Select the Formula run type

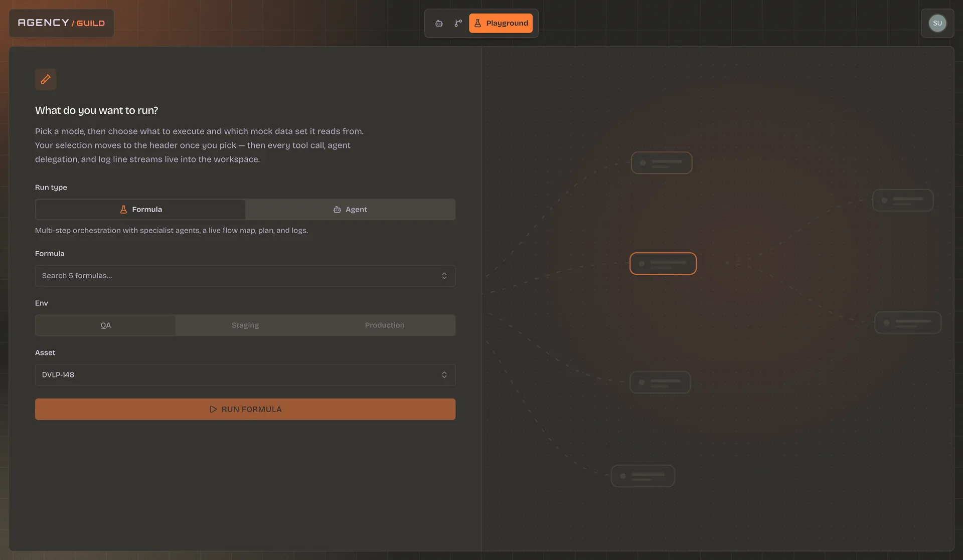[x=140, y=210]
